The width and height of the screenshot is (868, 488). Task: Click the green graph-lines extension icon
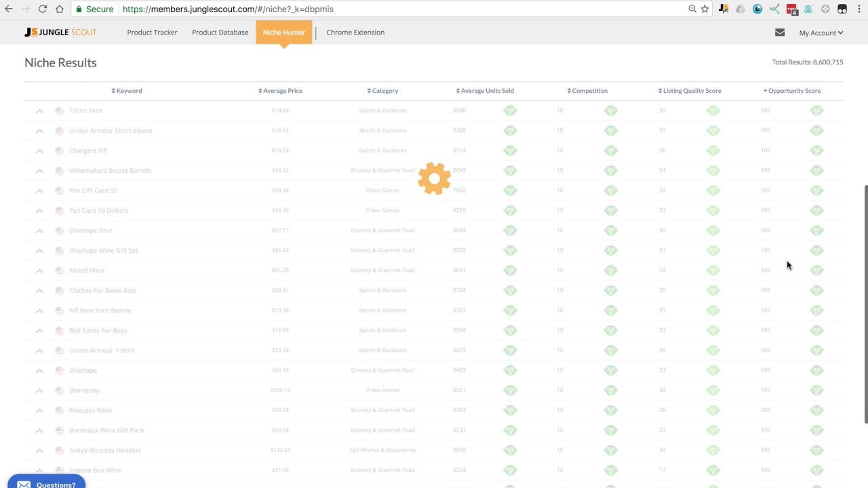tap(774, 9)
